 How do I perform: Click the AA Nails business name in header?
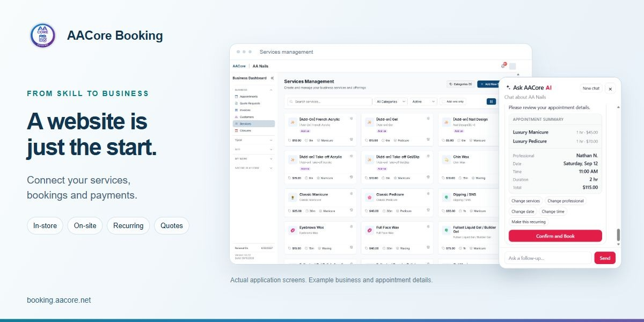click(x=260, y=66)
